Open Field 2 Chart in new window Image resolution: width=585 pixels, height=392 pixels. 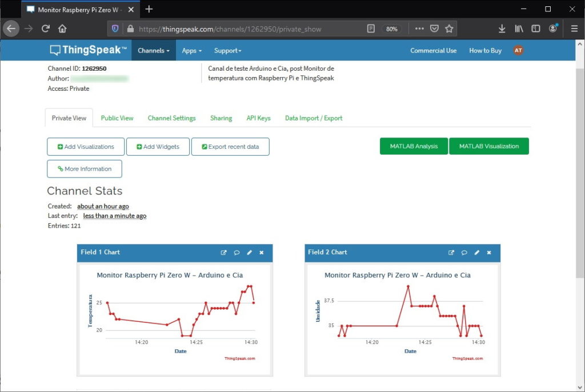[451, 253]
